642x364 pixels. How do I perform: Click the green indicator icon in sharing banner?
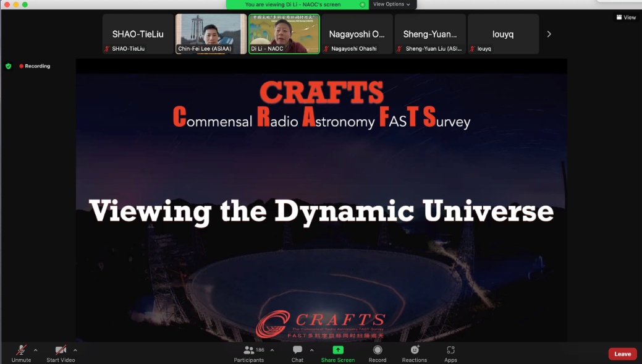(x=362, y=4)
